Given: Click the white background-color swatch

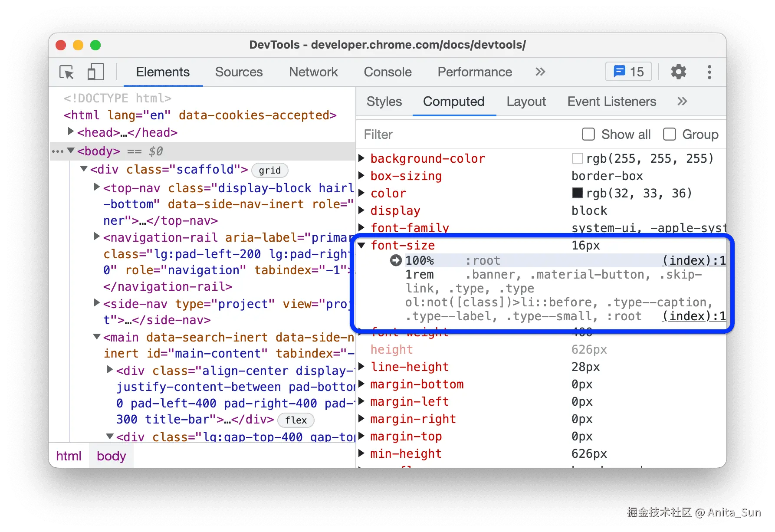Looking at the screenshot, I should 578,158.
